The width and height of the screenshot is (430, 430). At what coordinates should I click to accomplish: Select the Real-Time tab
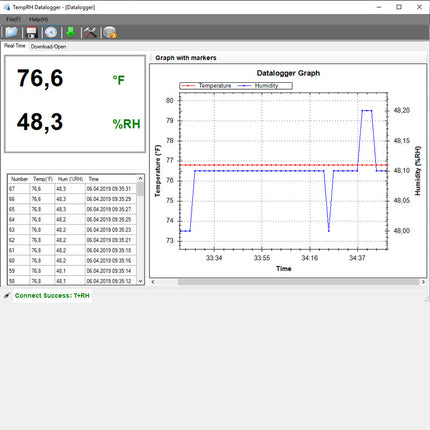tap(15, 46)
